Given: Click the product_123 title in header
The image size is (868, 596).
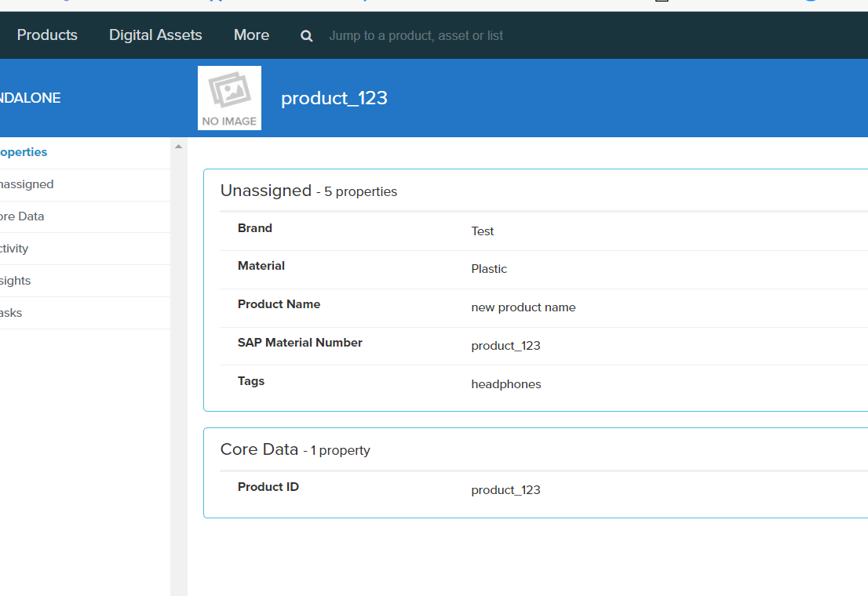Looking at the screenshot, I should click(x=334, y=98).
